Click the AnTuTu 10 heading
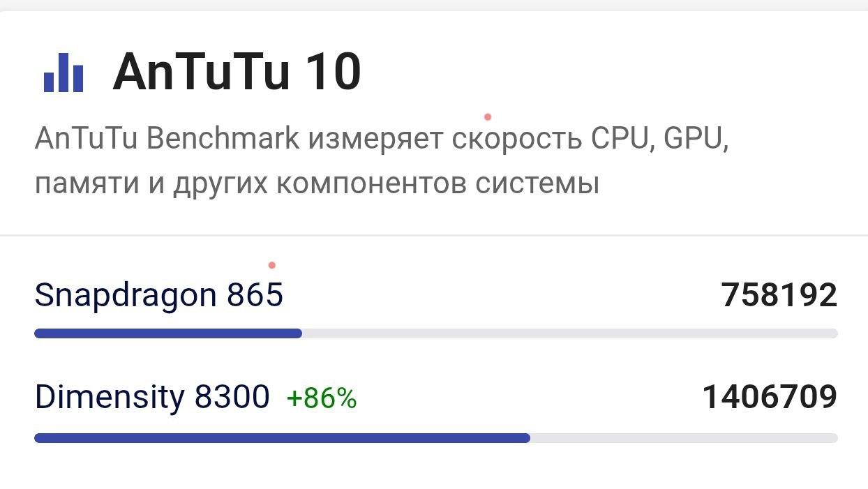Image resolution: width=868 pixels, height=489 pixels. click(x=237, y=72)
